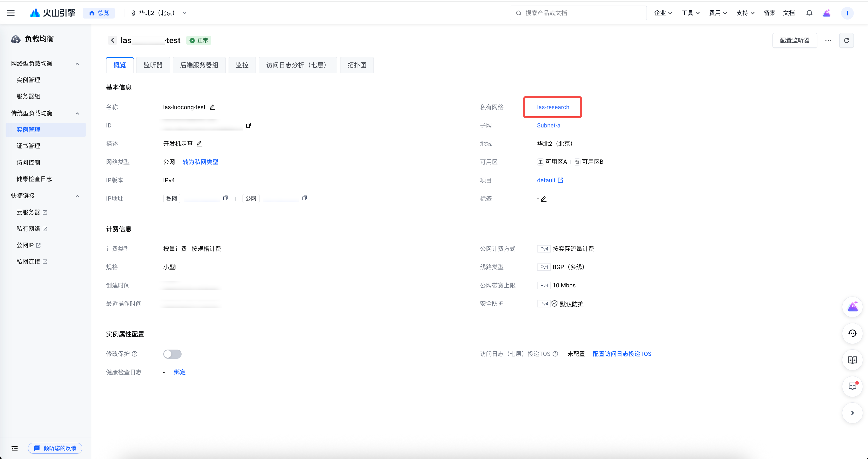Collapse the left sidebar menu
The image size is (868, 459).
click(x=14, y=448)
